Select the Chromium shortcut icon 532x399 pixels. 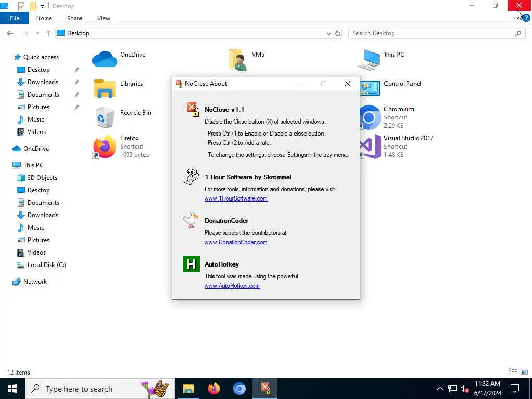tap(369, 117)
